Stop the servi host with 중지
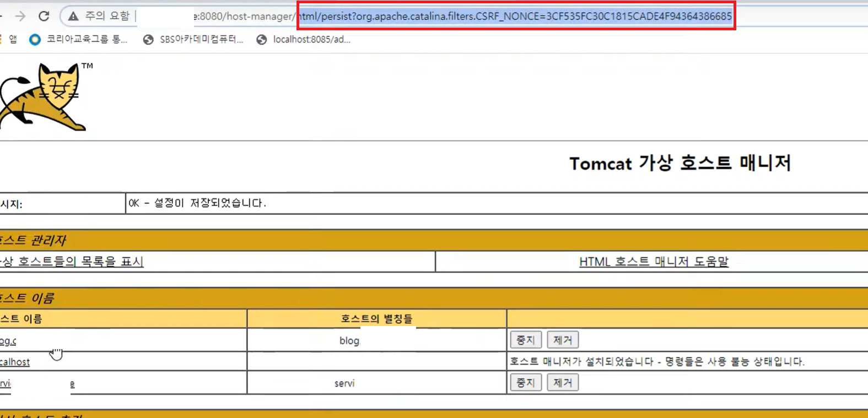Image resolution: width=868 pixels, height=418 pixels. [x=526, y=382]
